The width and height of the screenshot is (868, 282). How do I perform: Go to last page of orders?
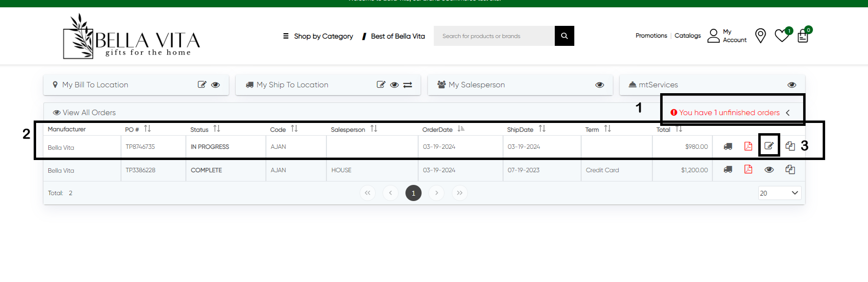click(460, 193)
